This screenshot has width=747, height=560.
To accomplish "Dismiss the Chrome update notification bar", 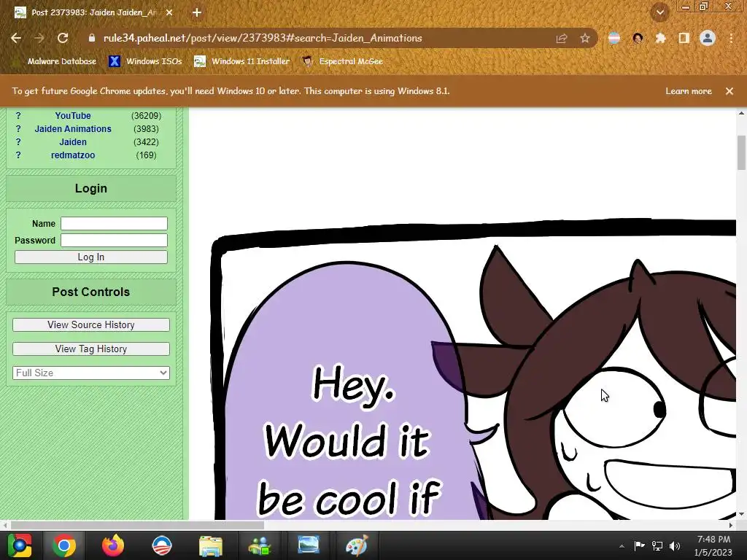I will tap(729, 91).
